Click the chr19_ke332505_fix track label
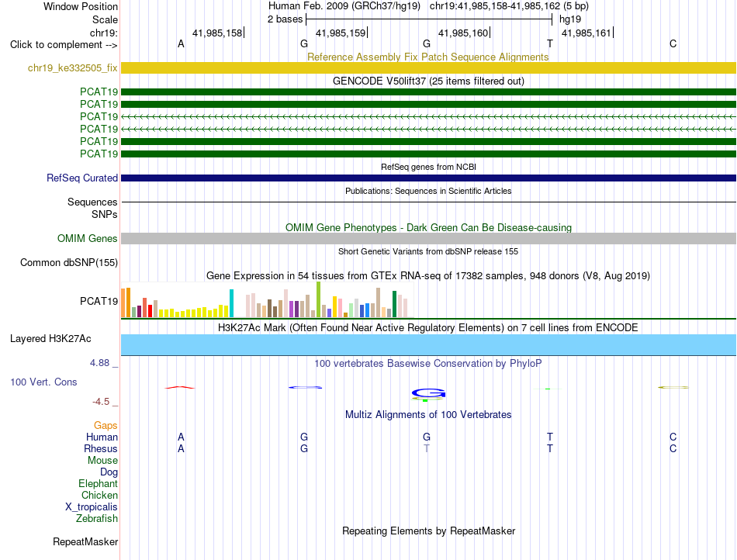 pos(72,68)
